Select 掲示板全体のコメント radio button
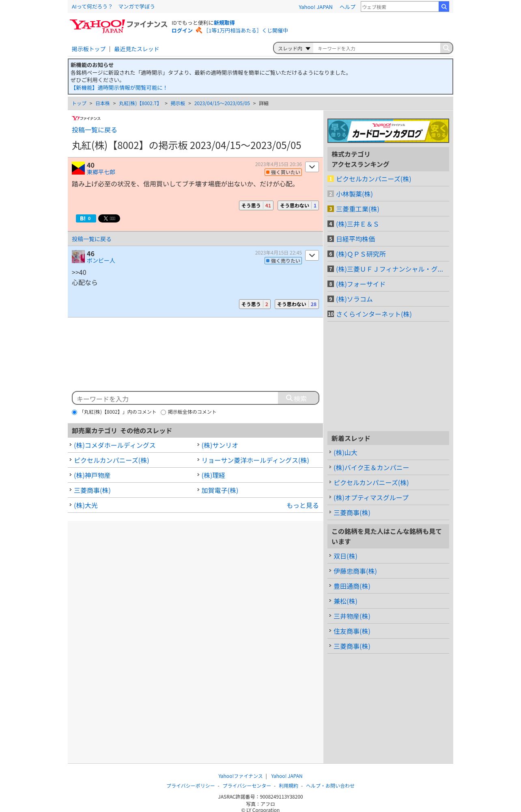Screen dimensions: 521x812 coord(163,412)
